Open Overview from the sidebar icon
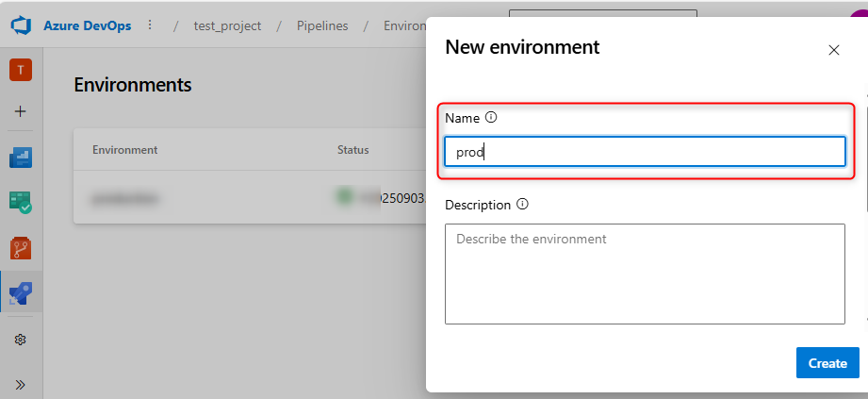 click(21, 158)
